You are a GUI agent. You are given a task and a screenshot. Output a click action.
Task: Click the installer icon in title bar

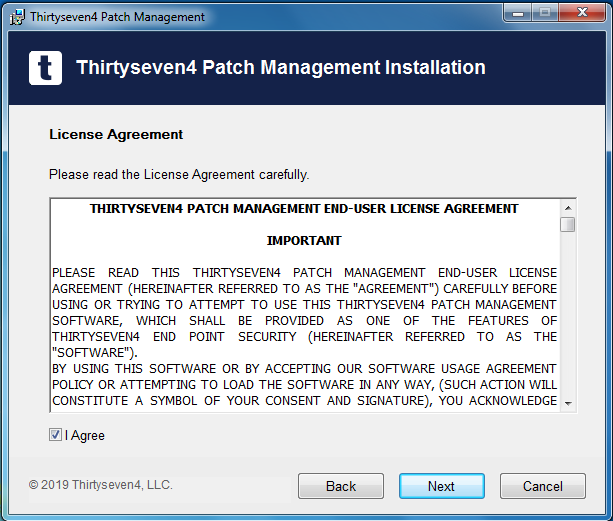(x=17, y=17)
